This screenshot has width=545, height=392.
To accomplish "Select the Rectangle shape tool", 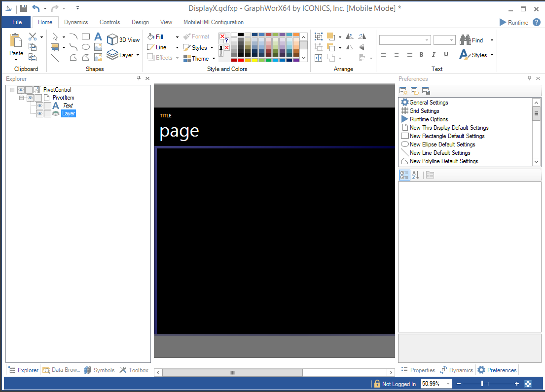I will [86, 36].
